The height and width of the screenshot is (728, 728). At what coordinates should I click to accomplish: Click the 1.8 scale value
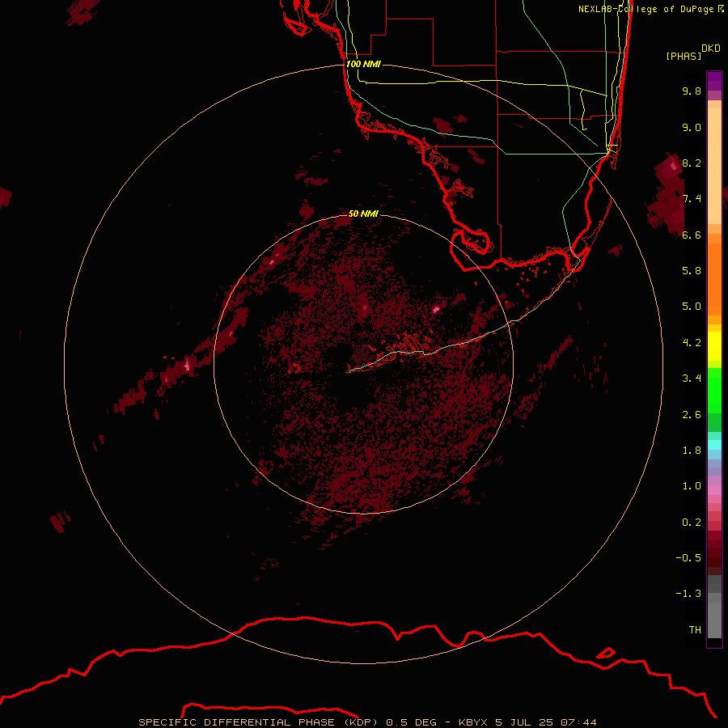[692, 450]
